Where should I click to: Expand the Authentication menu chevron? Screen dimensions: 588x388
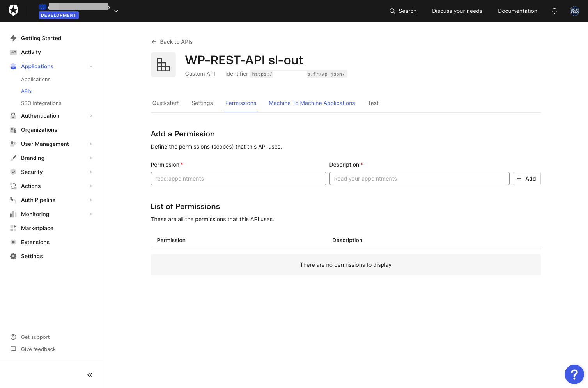point(91,116)
